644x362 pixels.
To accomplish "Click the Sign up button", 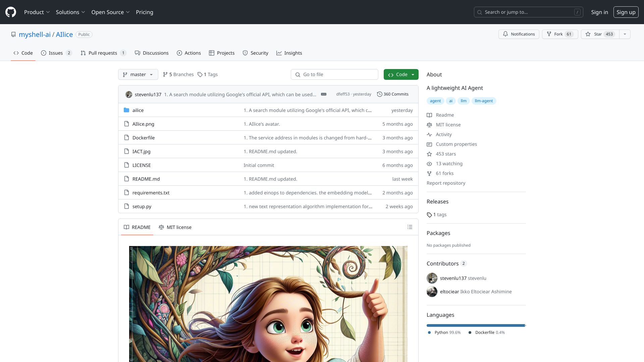I will (626, 12).
